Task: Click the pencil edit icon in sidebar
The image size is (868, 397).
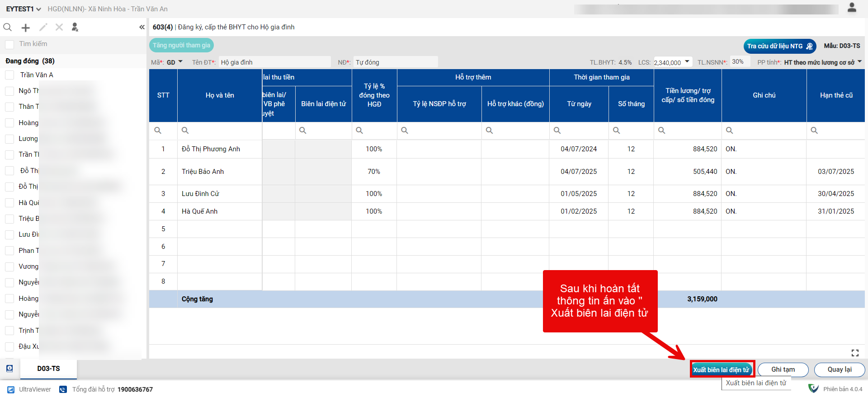Action: click(43, 28)
